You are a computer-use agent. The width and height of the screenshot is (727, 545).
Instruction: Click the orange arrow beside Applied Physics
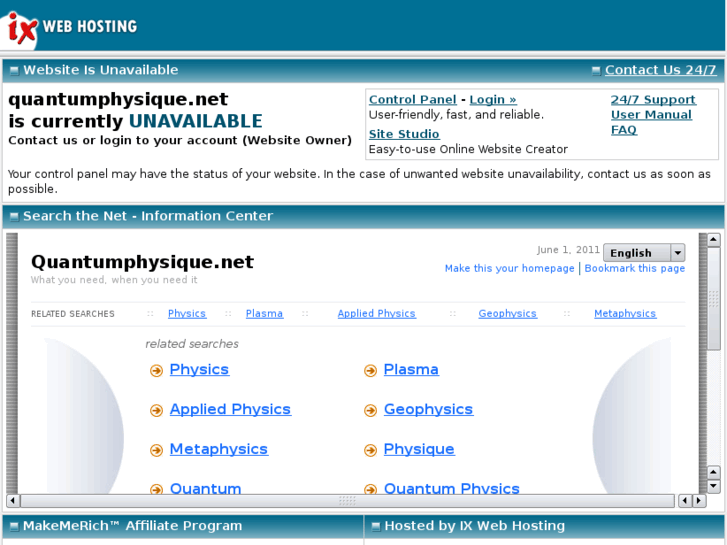(156, 410)
